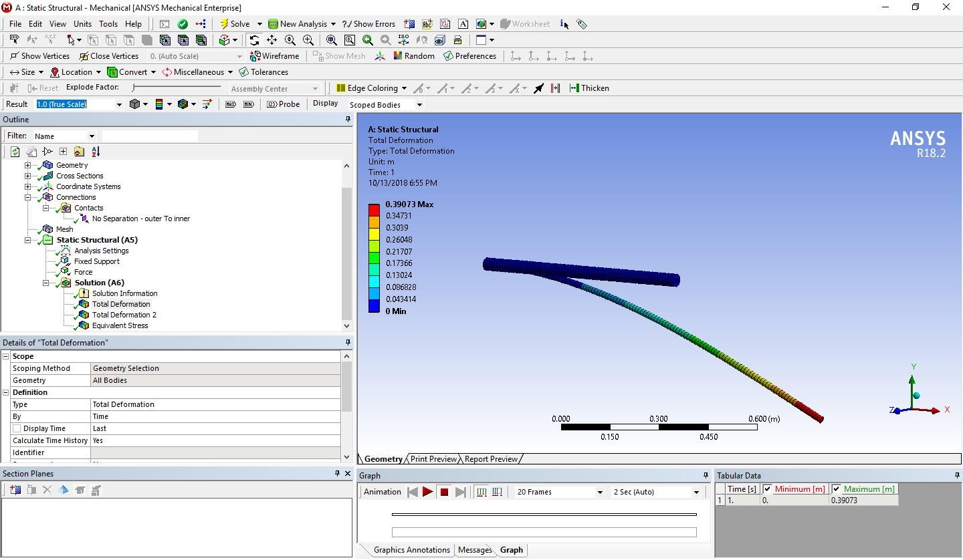The height and width of the screenshot is (560, 963).
Task: Click the Random colors icon
Action: [x=398, y=56]
